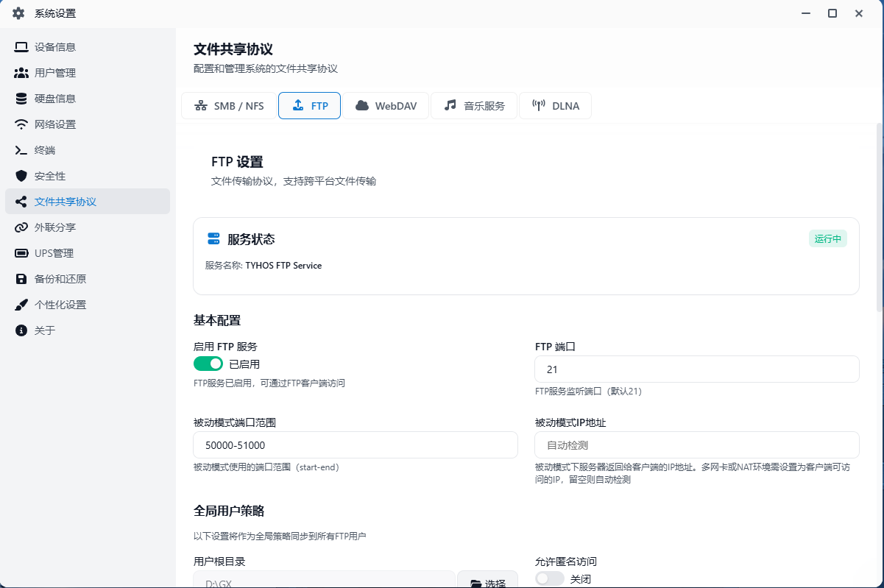This screenshot has width=884, height=588.
Task: Click the 文件共享协议 share icon in sidebar
Action: 21,202
